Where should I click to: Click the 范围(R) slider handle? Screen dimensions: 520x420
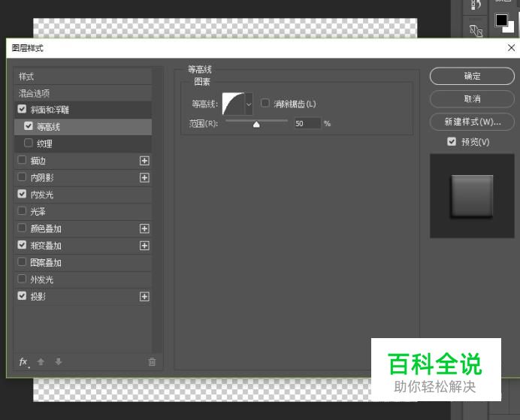[256, 124]
